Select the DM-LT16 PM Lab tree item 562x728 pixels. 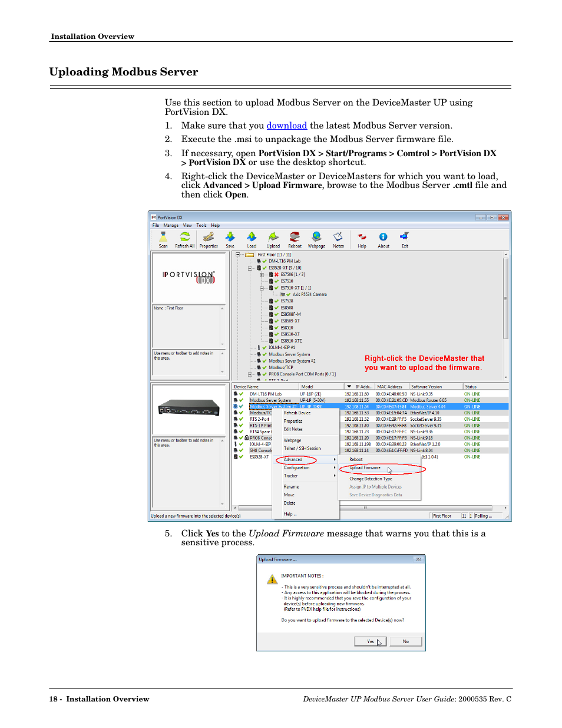285,261
